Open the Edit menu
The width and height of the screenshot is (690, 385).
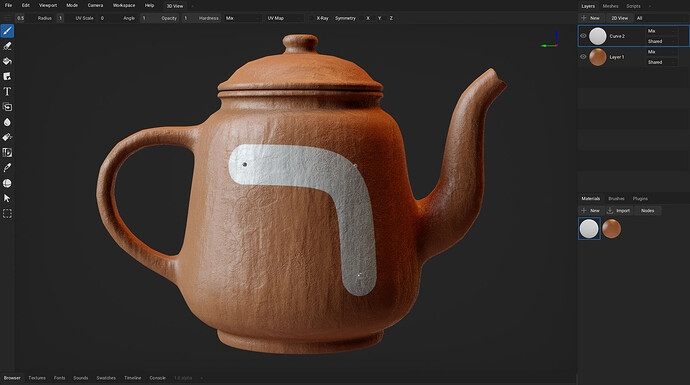26,5
